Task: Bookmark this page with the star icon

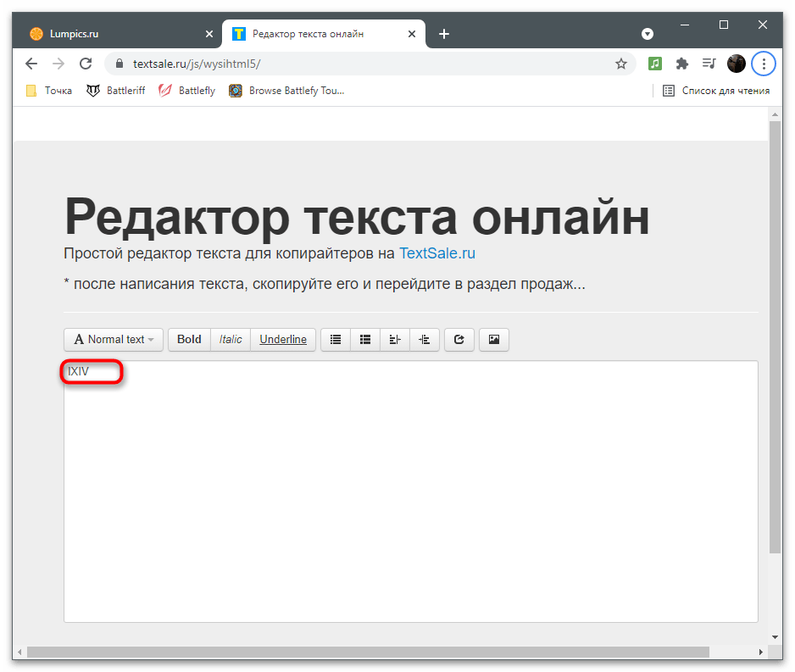Action: pos(621,64)
